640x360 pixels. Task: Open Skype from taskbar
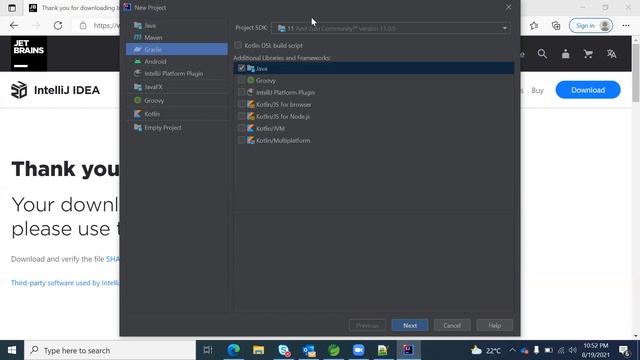pyautogui.click(x=284, y=350)
